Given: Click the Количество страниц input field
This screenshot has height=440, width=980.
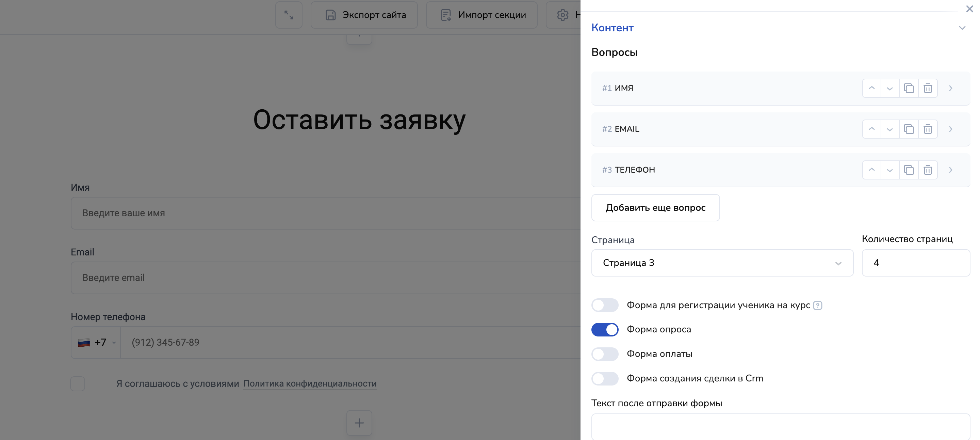Looking at the screenshot, I should coord(915,263).
